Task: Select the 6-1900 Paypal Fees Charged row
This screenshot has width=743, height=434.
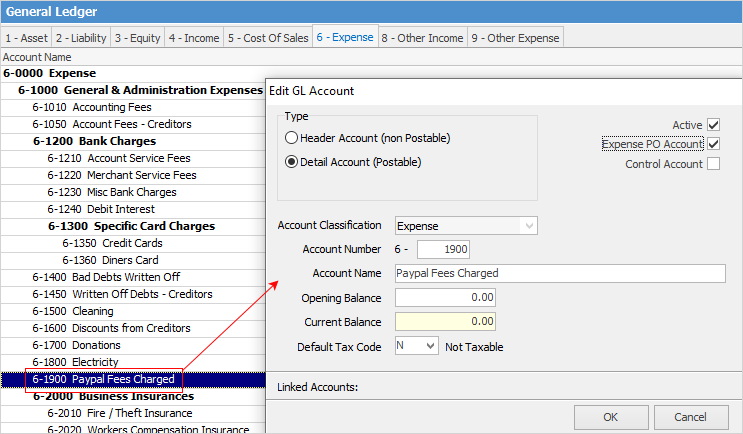Action: (x=103, y=379)
